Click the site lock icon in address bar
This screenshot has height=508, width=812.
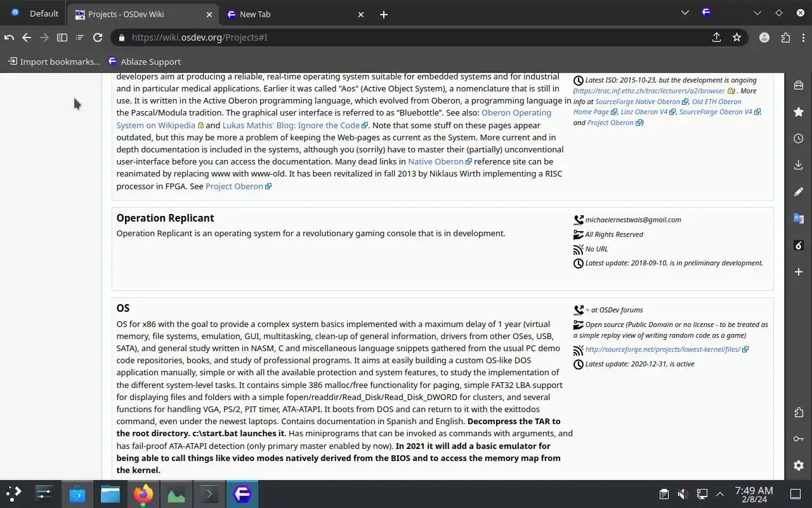122,37
